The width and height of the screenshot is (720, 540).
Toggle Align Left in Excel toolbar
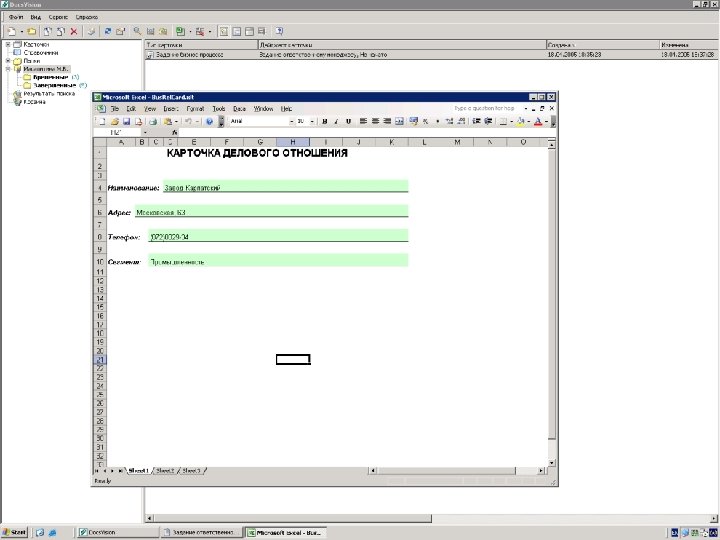click(363, 121)
